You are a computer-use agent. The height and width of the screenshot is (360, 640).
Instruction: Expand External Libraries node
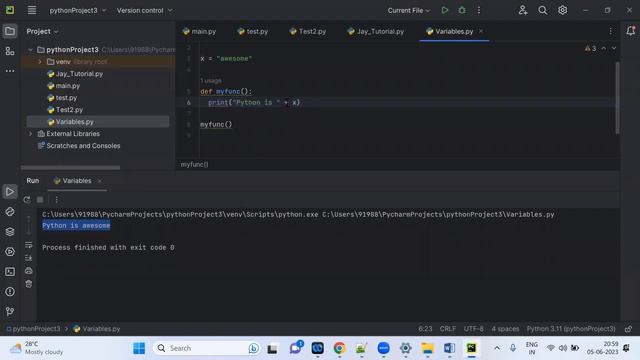pyautogui.click(x=31, y=133)
